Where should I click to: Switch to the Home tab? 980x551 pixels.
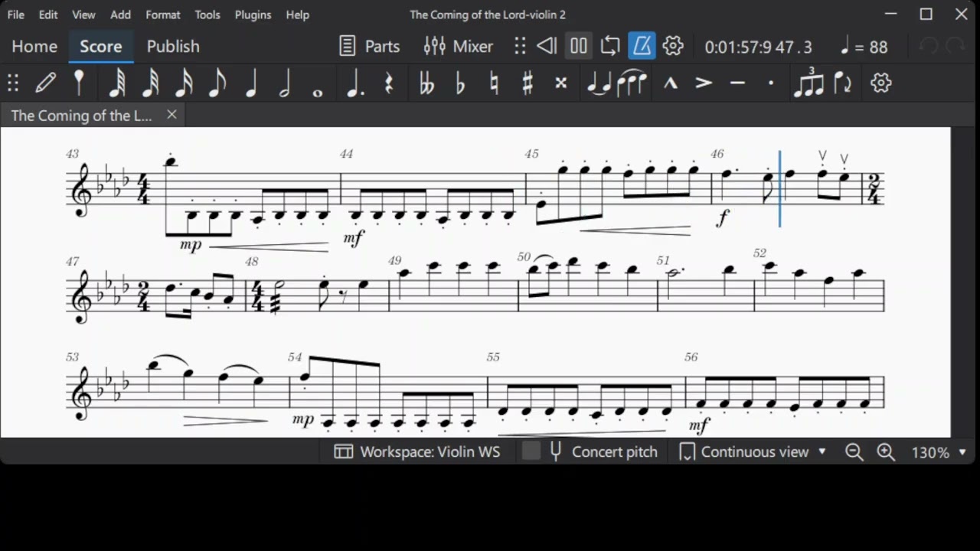(34, 46)
